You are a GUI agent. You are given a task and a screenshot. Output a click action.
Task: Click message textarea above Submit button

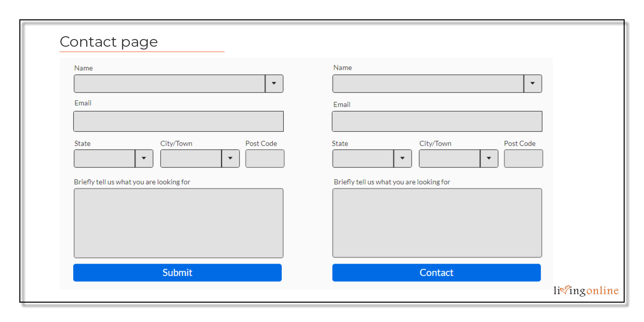[x=179, y=223]
